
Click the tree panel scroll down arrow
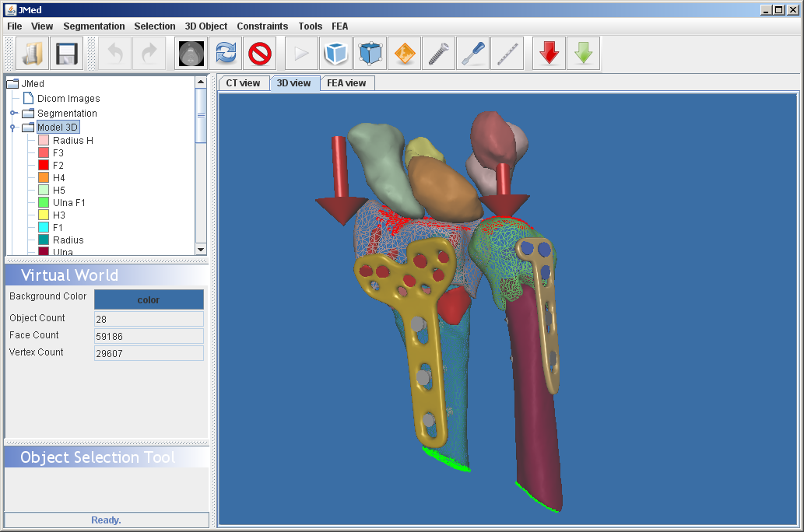point(201,249)
